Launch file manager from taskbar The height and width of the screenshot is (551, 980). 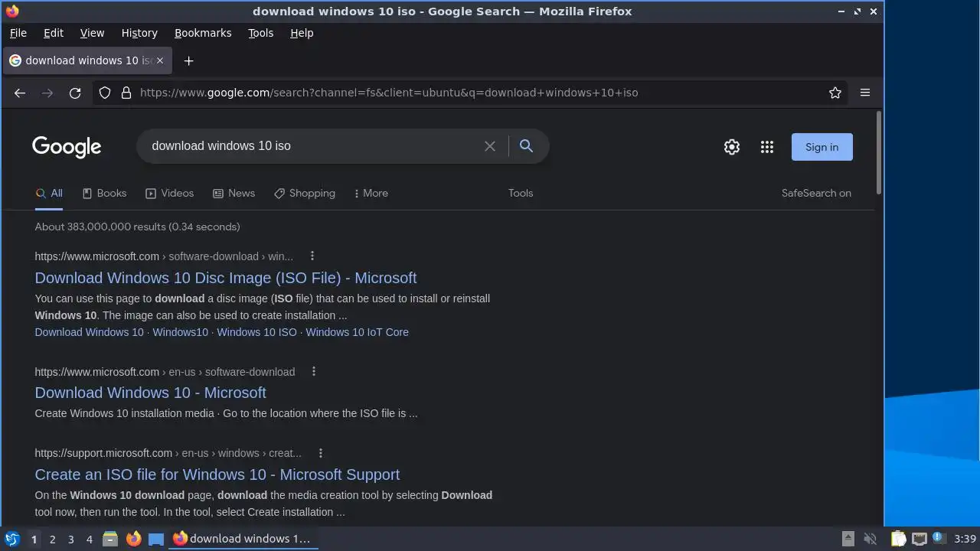[110, 539]
